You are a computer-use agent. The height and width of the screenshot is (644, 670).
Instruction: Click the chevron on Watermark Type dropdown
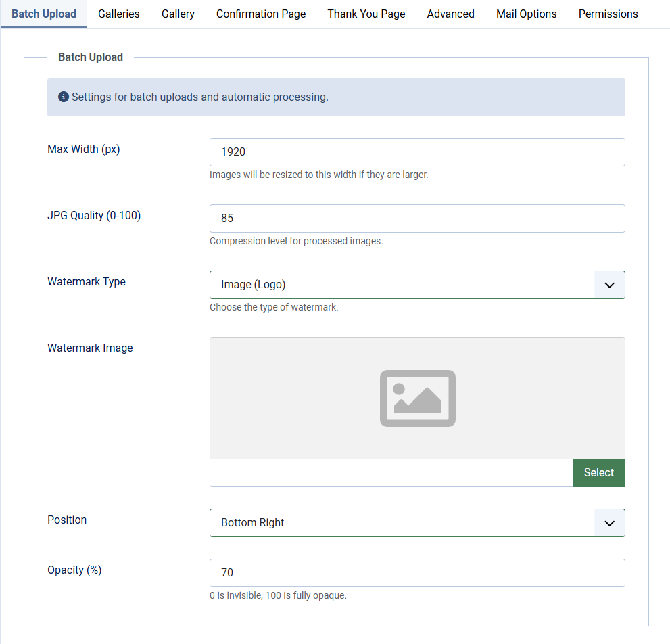tap(608, 285)
